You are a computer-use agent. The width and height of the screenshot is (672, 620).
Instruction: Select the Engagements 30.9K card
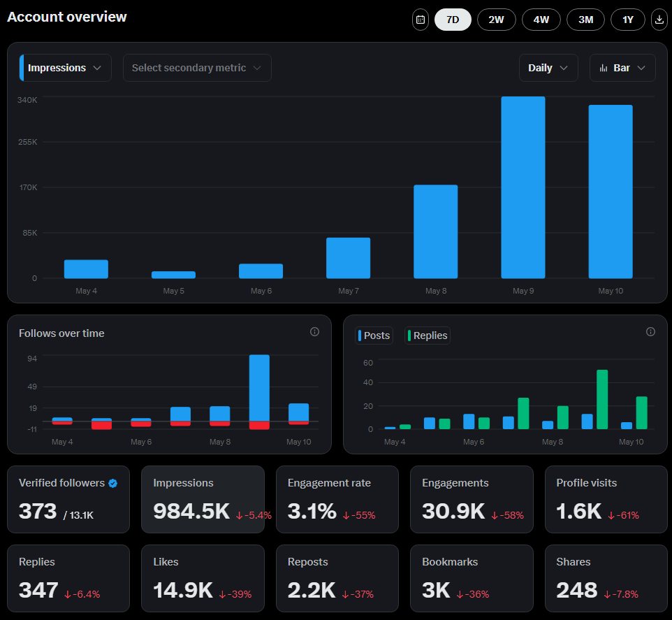click(472, 500)
